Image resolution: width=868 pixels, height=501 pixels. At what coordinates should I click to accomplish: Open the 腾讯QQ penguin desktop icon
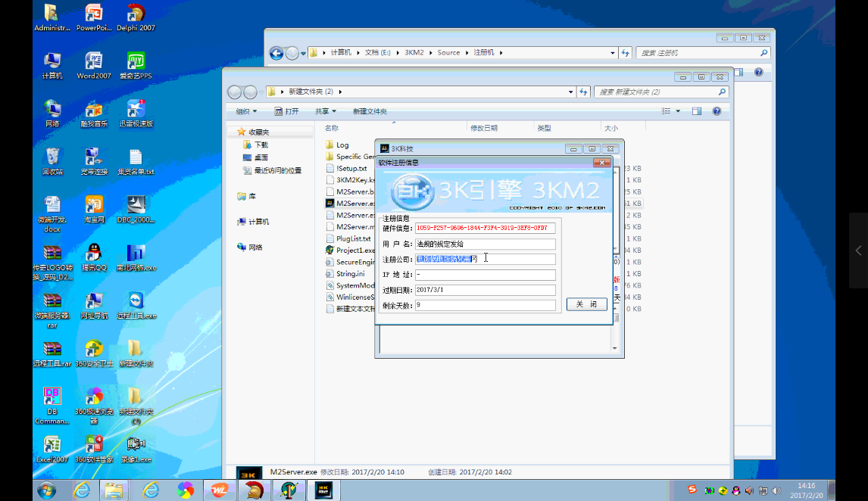coord(94,253)
